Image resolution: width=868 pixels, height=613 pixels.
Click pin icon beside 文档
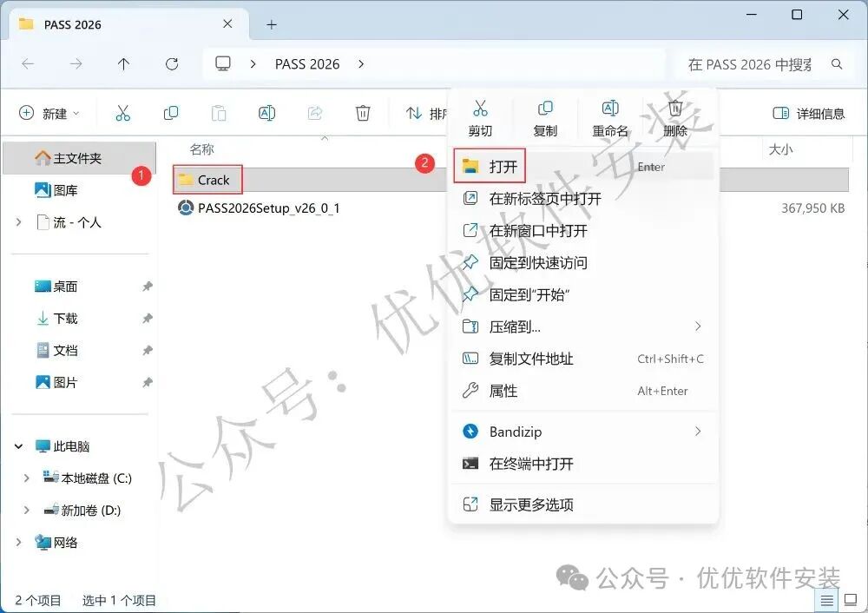pyautogui.click(x=147, y=351)
